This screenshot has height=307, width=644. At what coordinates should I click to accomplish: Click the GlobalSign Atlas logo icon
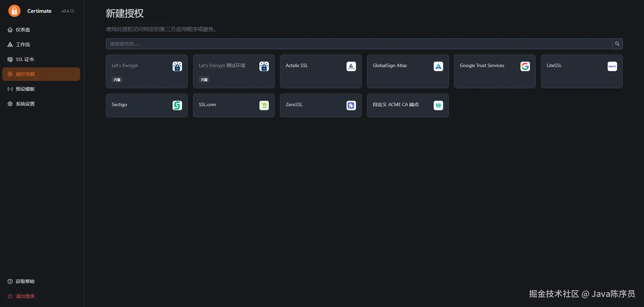click(x=438, y=66)
